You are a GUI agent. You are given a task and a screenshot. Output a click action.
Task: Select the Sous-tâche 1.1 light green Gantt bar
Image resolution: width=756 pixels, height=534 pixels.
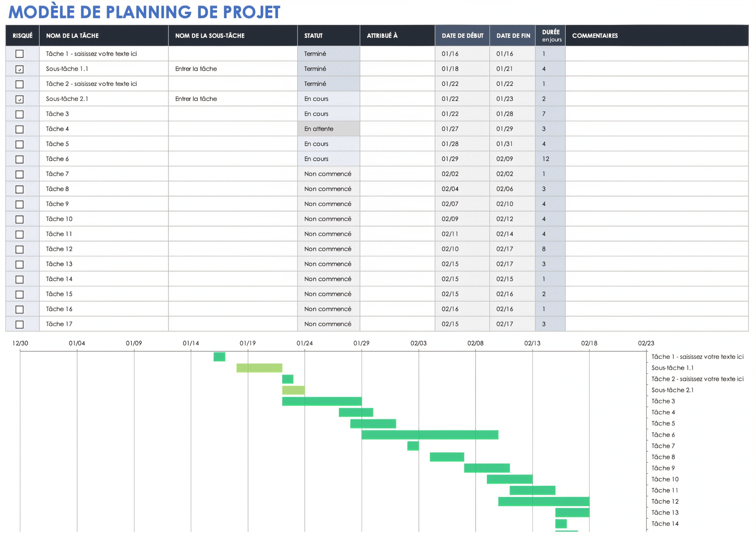point(259,368)
